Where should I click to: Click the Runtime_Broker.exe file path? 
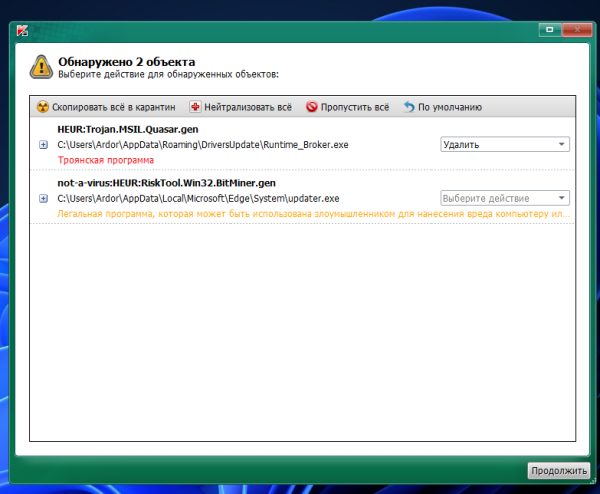(203, 145)
